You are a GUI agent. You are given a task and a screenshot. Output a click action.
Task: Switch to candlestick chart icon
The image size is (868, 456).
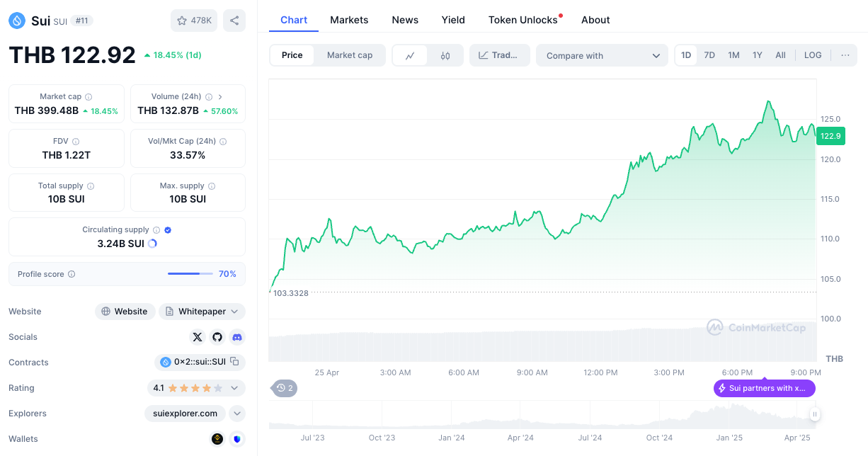pos(445,55)
